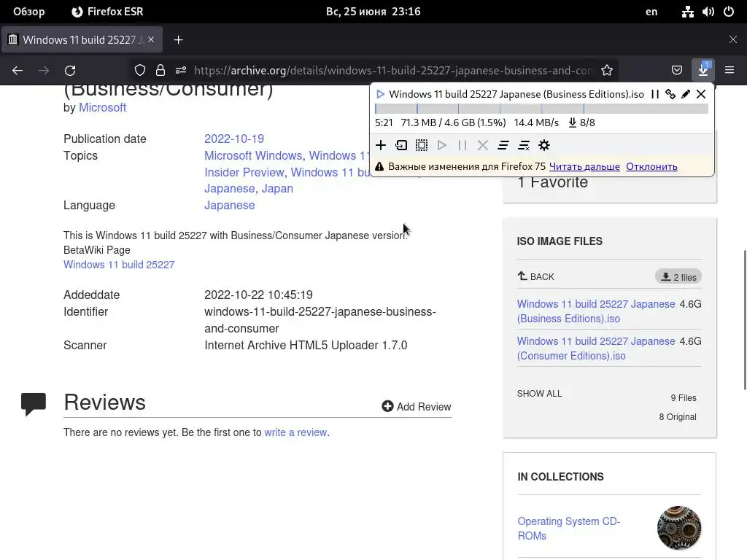747x560 pixels.
Task: Open the power menu icon in top bar
Action: pyautogui.click(x=729, y=12)
